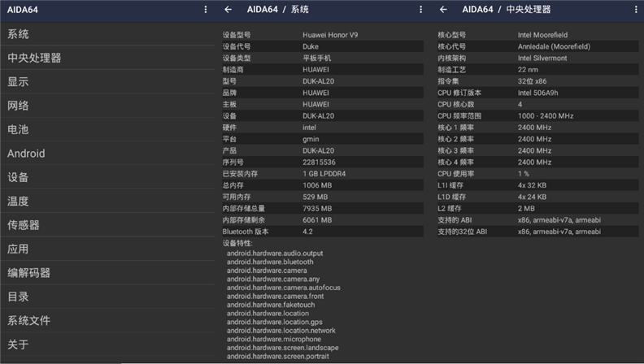Click android.hardware.camera.autofocus feature entry
This screenshot has height=364, width=644.
coord(284,288)
